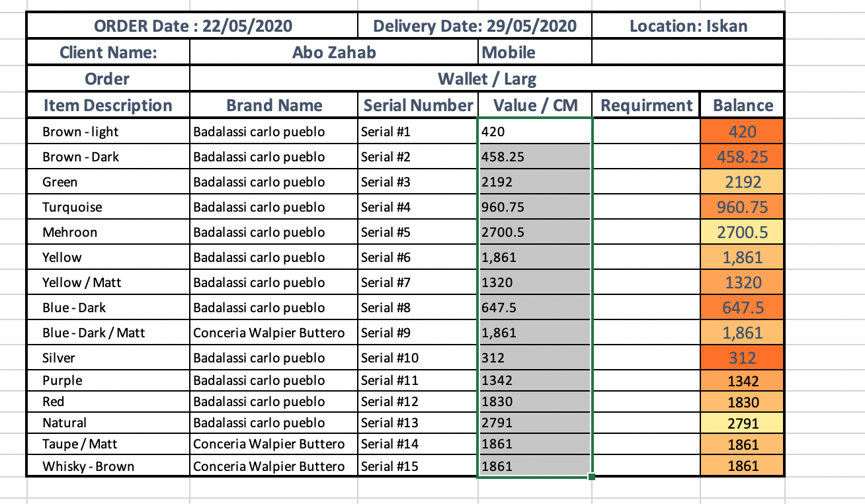Image resolution: width=865 pixels, height=504 pixels.
Task: Select the Wallet / Larg order cell
Action: tap(487, 79)
